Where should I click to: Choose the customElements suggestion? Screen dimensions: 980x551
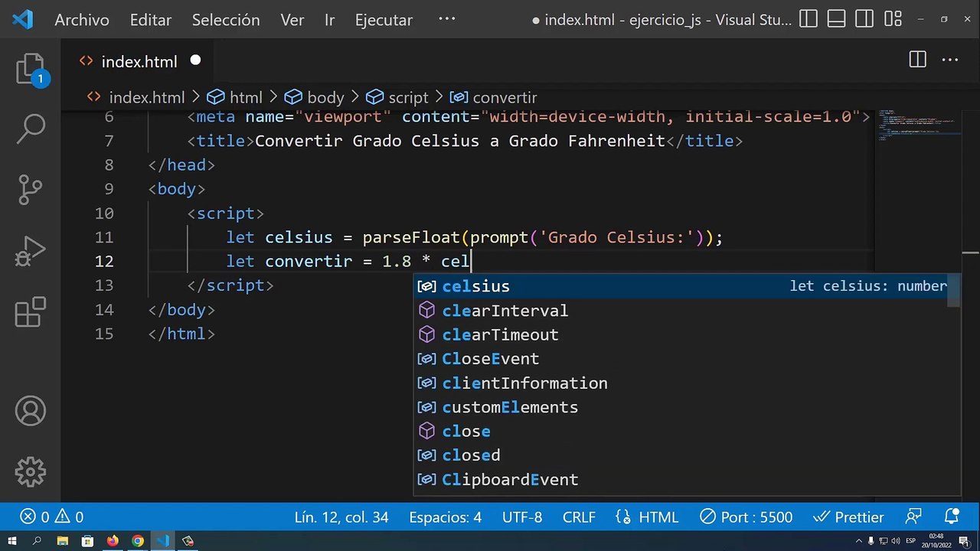681,407
